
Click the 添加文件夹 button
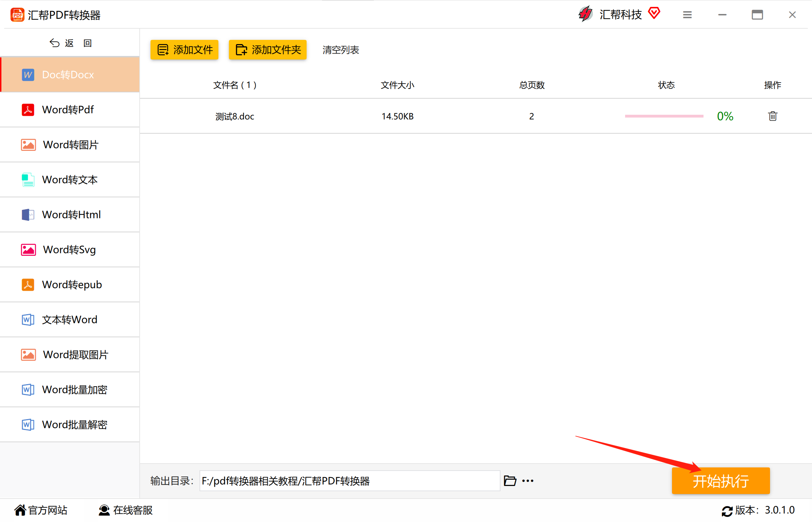coord(268,50)
